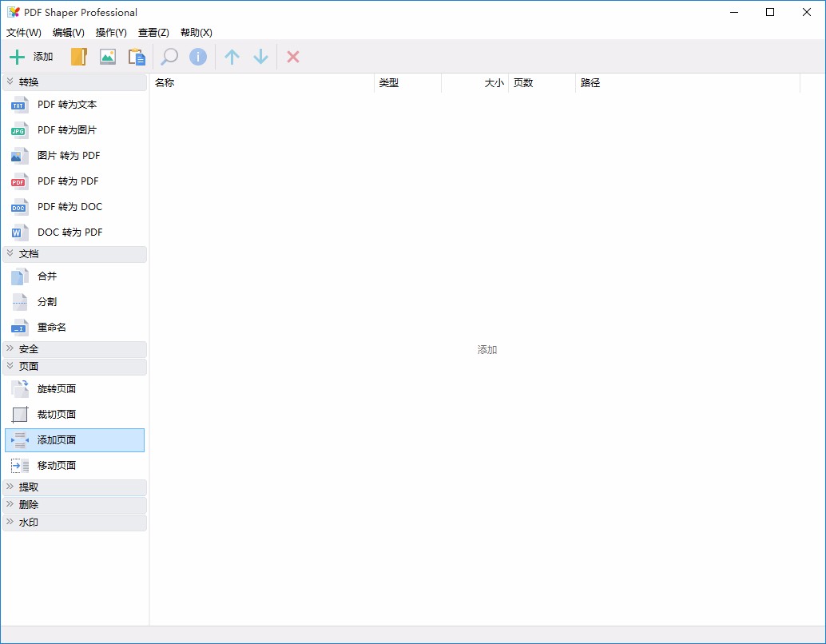Select the PDF 转为图片 tool

(66, 129)
